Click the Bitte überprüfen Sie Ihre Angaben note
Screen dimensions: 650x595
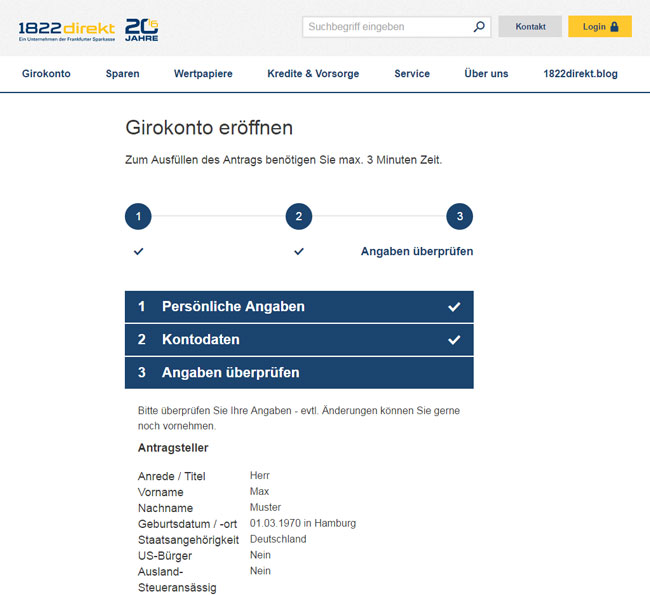coord(299,418)
